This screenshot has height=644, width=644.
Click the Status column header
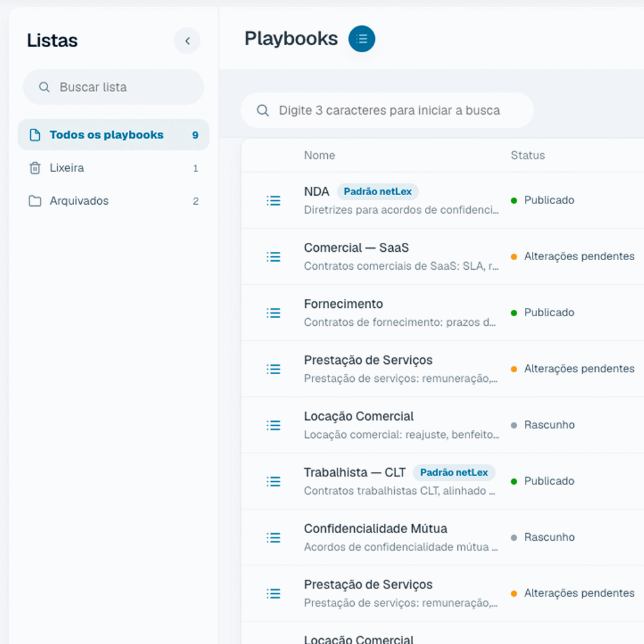click(528, 155)
